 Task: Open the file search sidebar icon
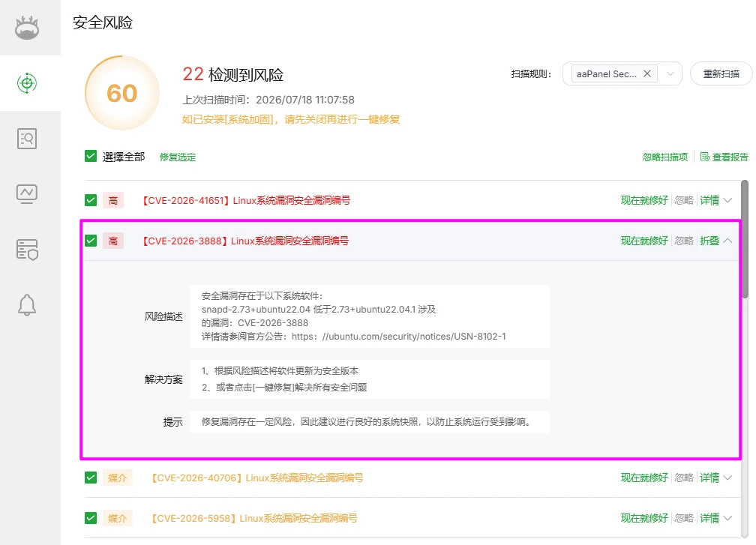27,139
